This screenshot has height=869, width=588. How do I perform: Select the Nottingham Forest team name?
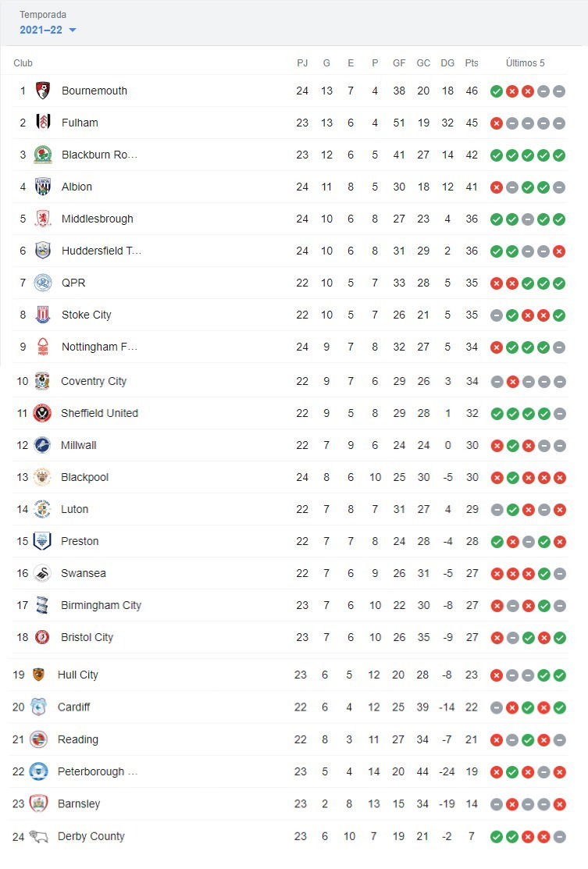click(100, 347)
